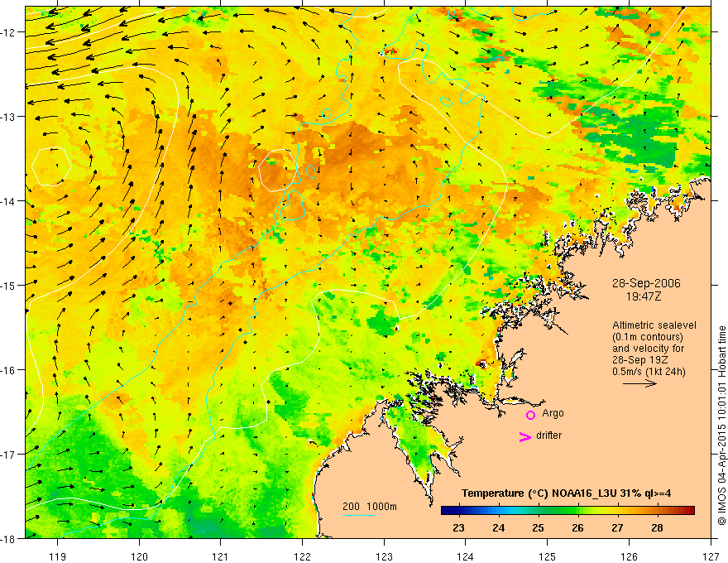The width and height of the screenshot is (728, 563).
Task: Click the 'and velocity for' legend line
Action: (648, 349)
